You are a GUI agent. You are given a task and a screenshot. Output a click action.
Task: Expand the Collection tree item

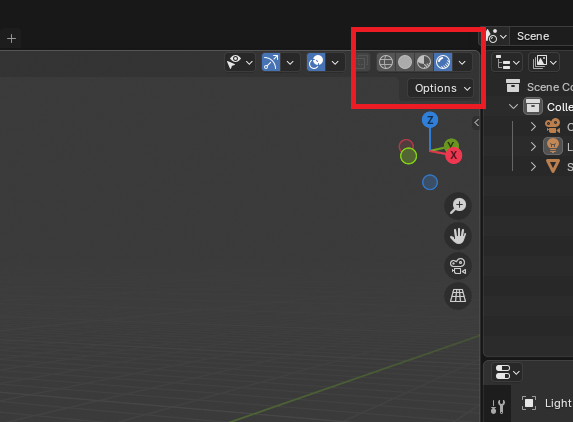(x=513, y=107)
